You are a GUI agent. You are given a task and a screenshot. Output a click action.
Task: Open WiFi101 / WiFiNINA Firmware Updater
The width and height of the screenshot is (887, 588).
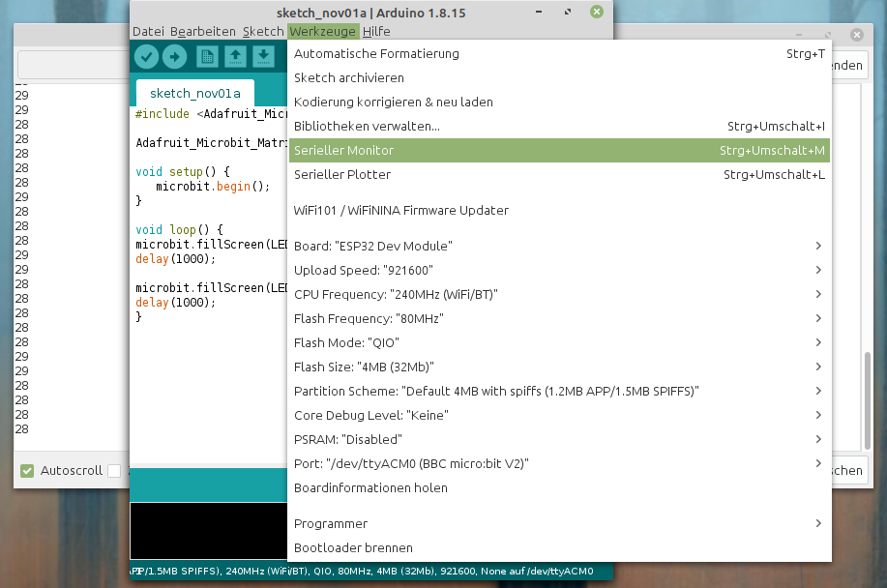[558, 210]
